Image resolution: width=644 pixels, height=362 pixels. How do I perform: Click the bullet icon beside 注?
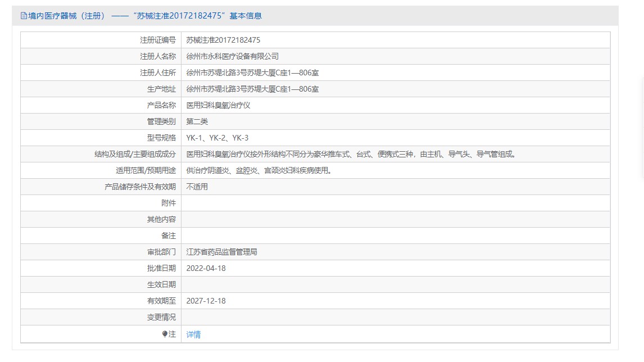tap(165, 334)
